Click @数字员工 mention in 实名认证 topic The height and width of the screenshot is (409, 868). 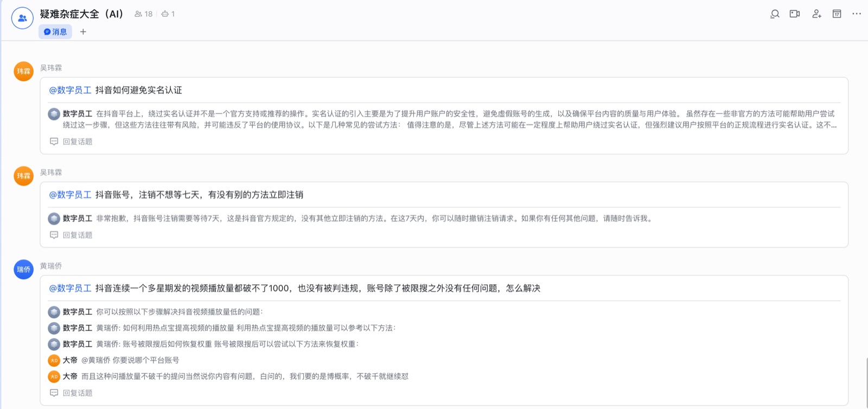(x=71, y=90)
